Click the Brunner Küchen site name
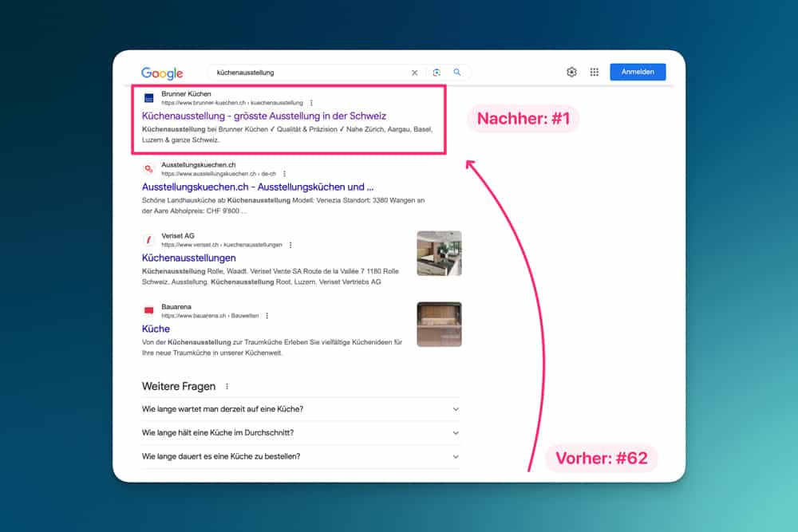798x532 pixels. [x=186, y=94]
